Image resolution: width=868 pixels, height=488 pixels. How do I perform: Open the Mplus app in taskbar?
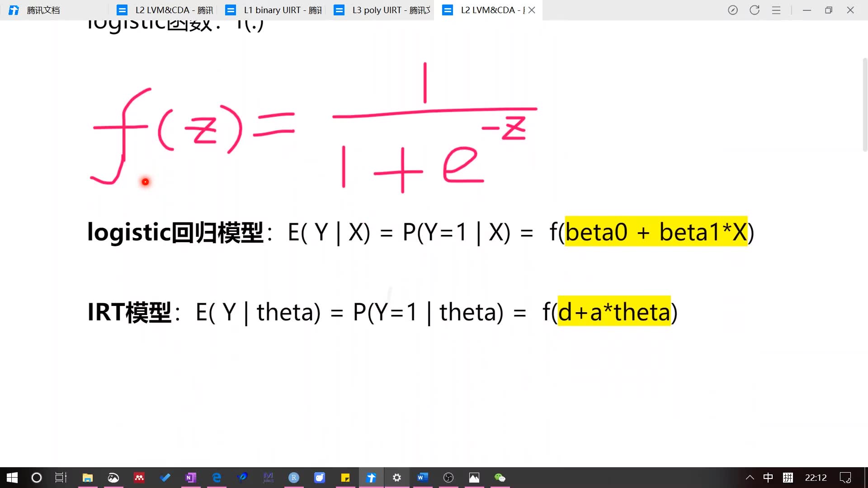[x=268, y=478]
